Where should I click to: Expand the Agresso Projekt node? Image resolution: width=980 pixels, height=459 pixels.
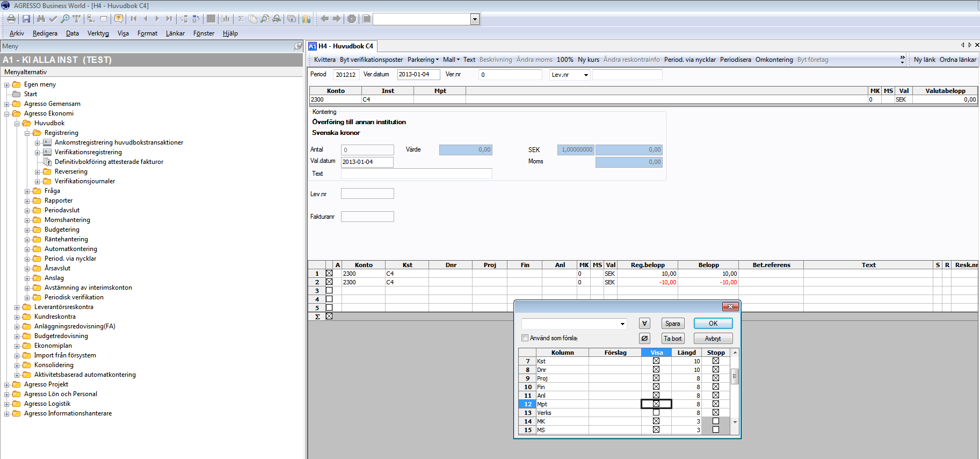point(7,384)
